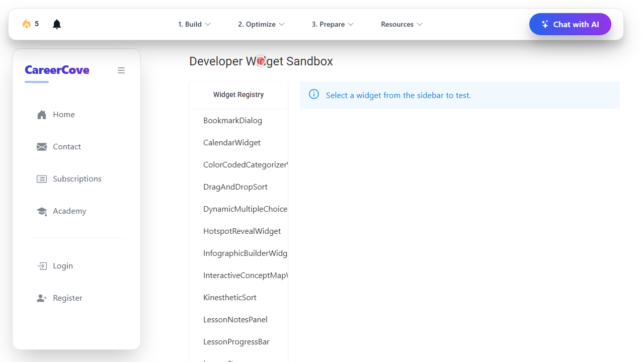
Task: Click the Widget Registry header
Action: click(x=238, y=95)
